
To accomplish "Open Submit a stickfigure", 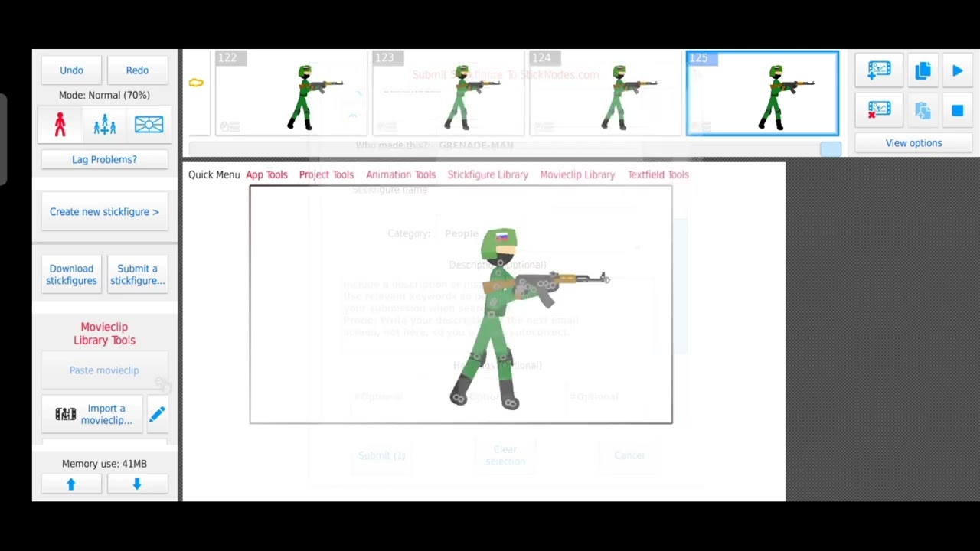I will click(137, 275).
